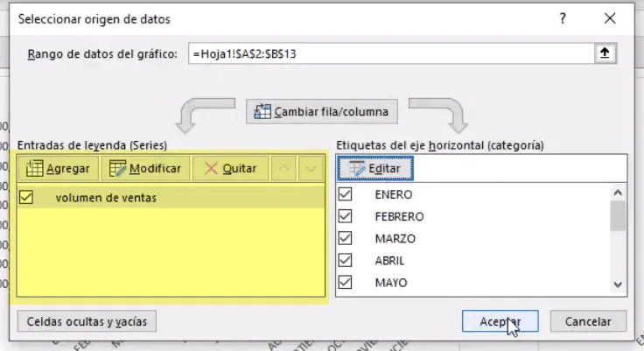
Task: Toggle the ENERO category checkbox
Action: tap(345, 194)
